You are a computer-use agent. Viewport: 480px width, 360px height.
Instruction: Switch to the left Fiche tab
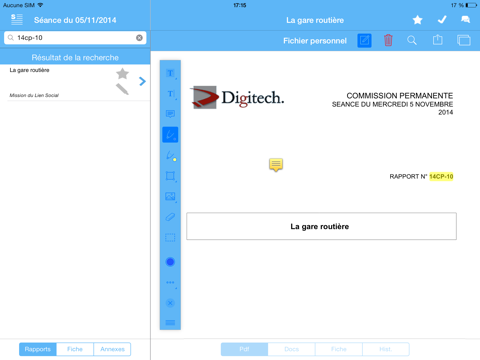point(75,349)
